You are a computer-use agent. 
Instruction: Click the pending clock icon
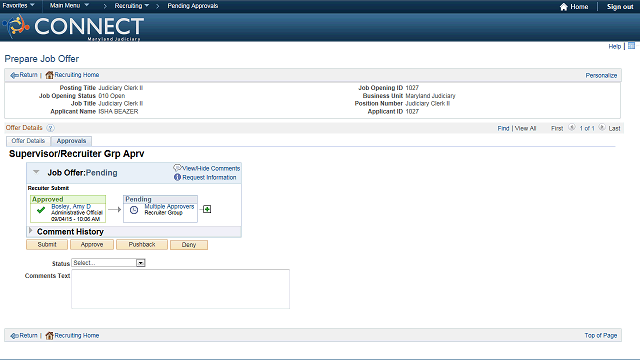(134, 210)
